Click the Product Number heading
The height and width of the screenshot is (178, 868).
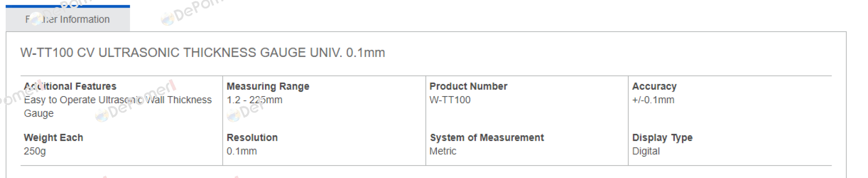(x=468, y=86)
